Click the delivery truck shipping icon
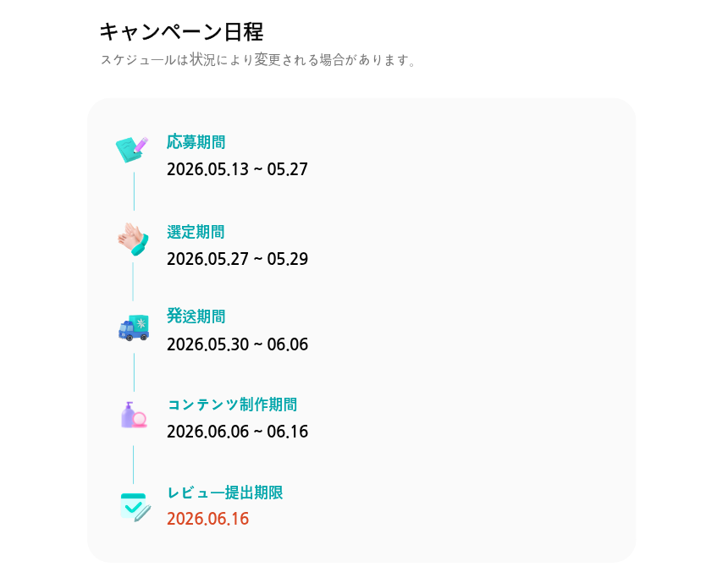This screenshot has width=728, height=567. (134, 328)
